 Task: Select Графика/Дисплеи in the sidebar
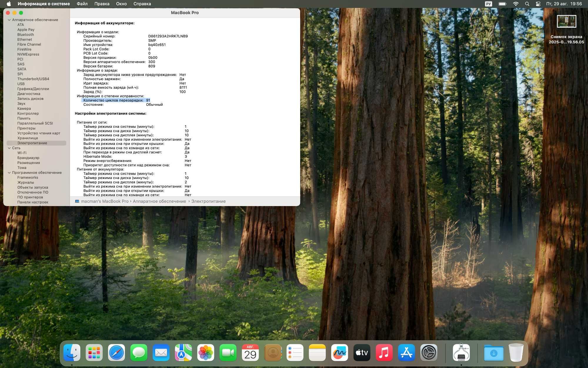(33, 89)
